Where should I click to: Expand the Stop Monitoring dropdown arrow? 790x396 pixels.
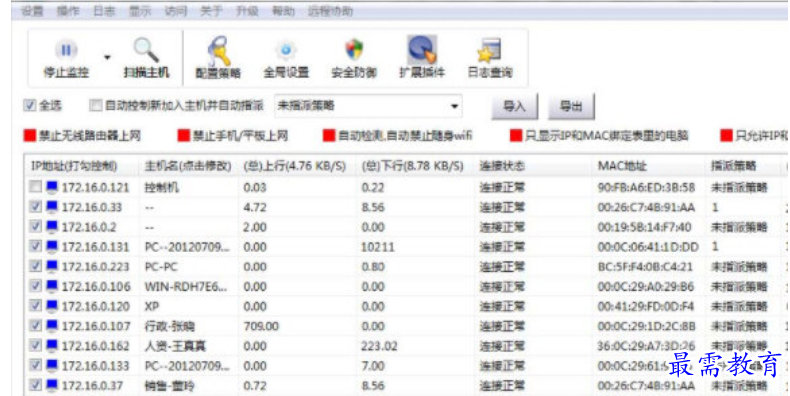(x=107, y=57)
